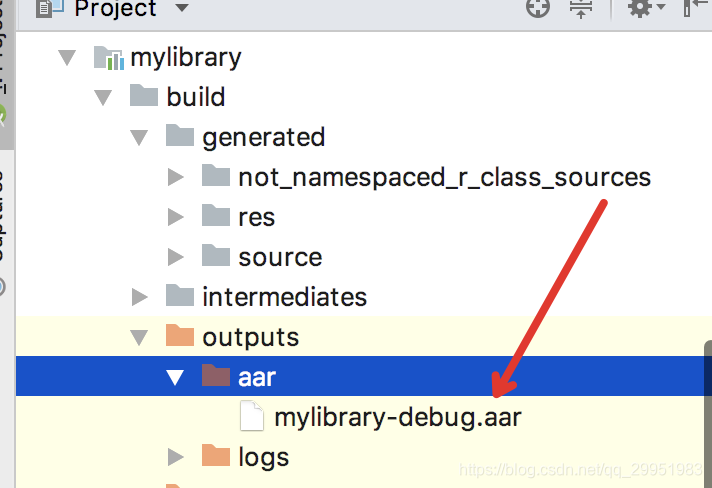Click the orange logs folder icon

[216, 455]
